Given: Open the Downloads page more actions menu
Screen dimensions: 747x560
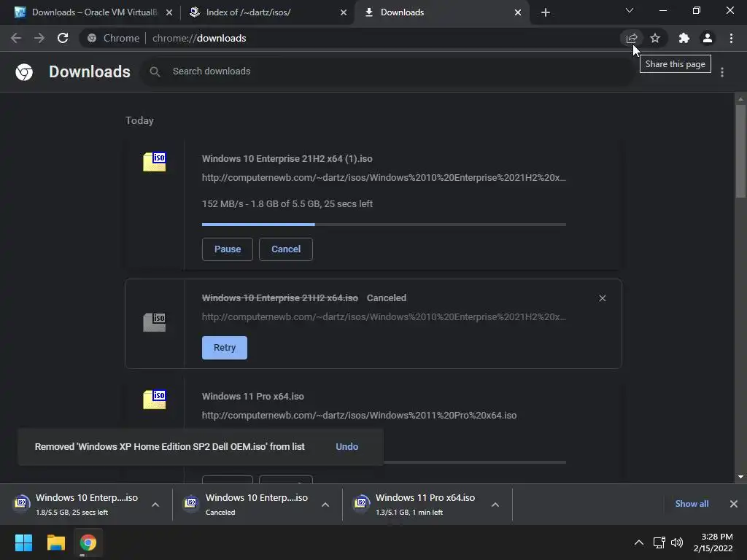Looking at the screenshot, I should (x=722, y=72).
